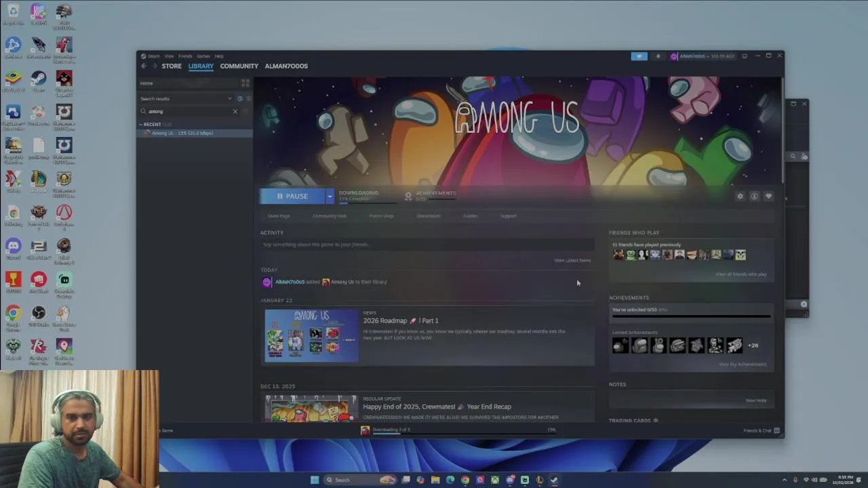
Task: Open the Friends & Chat icon
Action: coord(777,430)
